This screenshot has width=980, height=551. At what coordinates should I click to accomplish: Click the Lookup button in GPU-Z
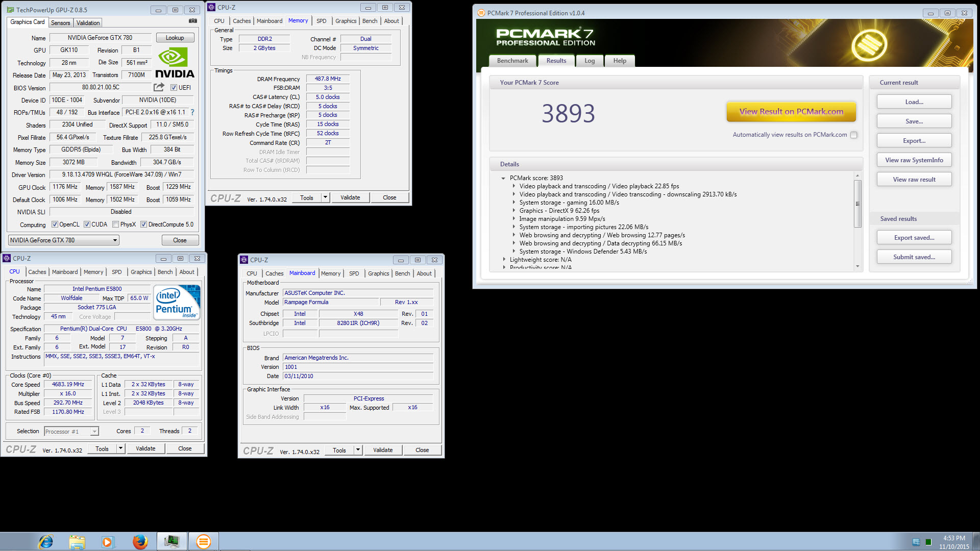(175, 38)
